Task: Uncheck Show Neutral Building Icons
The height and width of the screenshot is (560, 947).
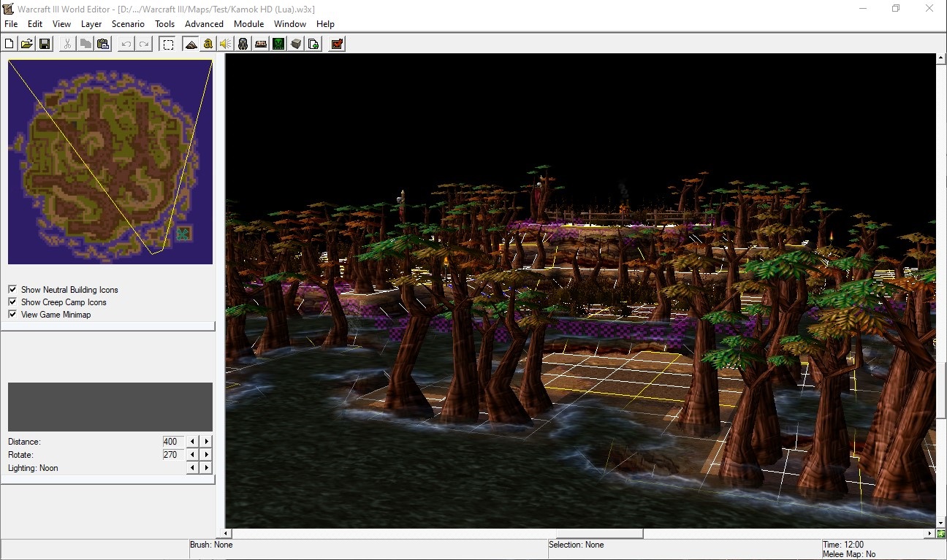Action: point(12,290)
